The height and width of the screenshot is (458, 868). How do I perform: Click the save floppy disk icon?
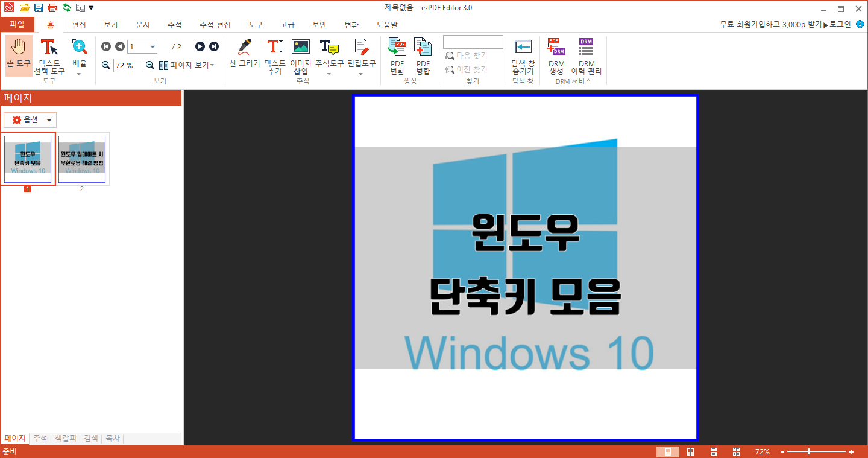point(39,8)
